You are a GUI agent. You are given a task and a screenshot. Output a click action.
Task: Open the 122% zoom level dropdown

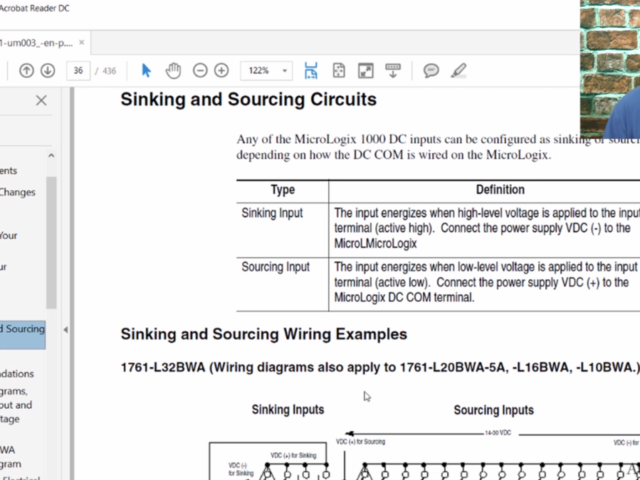[x=266, y=71]
